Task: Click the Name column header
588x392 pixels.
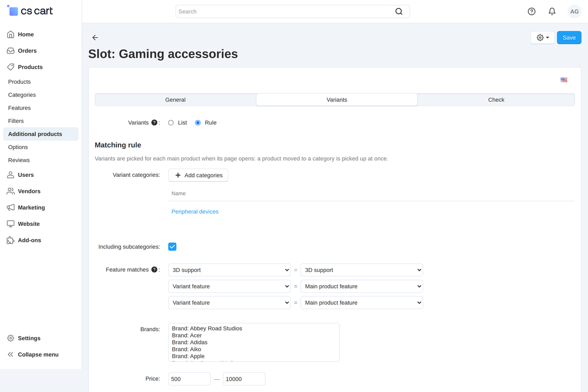Action: coord(178,194)
